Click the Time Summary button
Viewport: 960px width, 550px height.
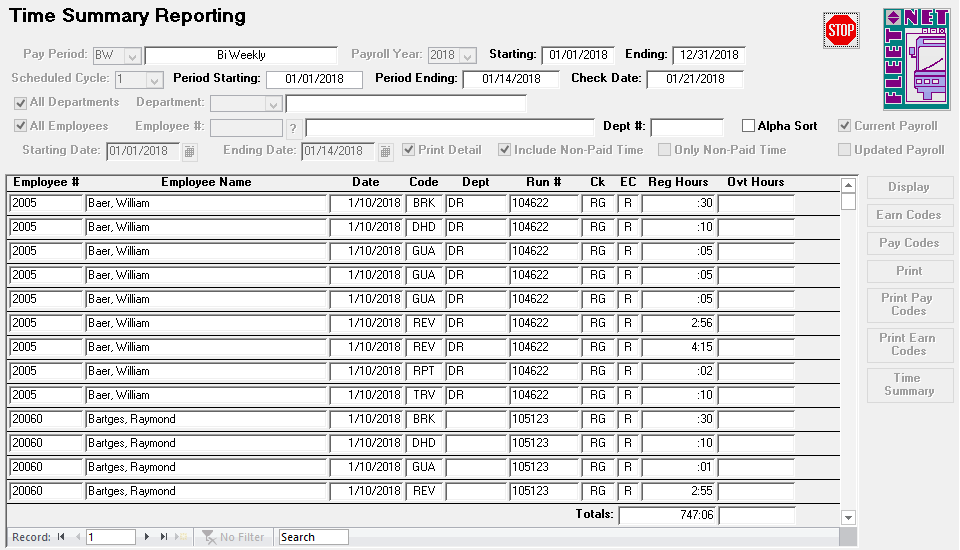point(908,385)
